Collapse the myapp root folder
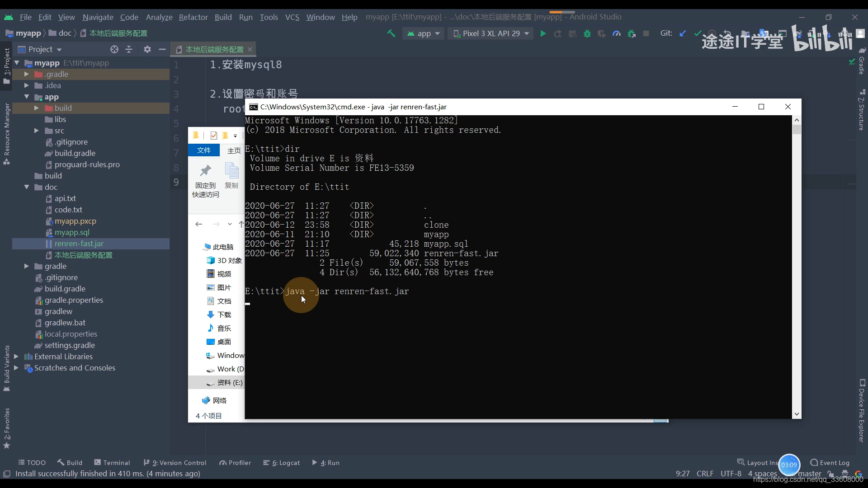The width and height of the screenshot is (868, 488). (x=17, y=63)
